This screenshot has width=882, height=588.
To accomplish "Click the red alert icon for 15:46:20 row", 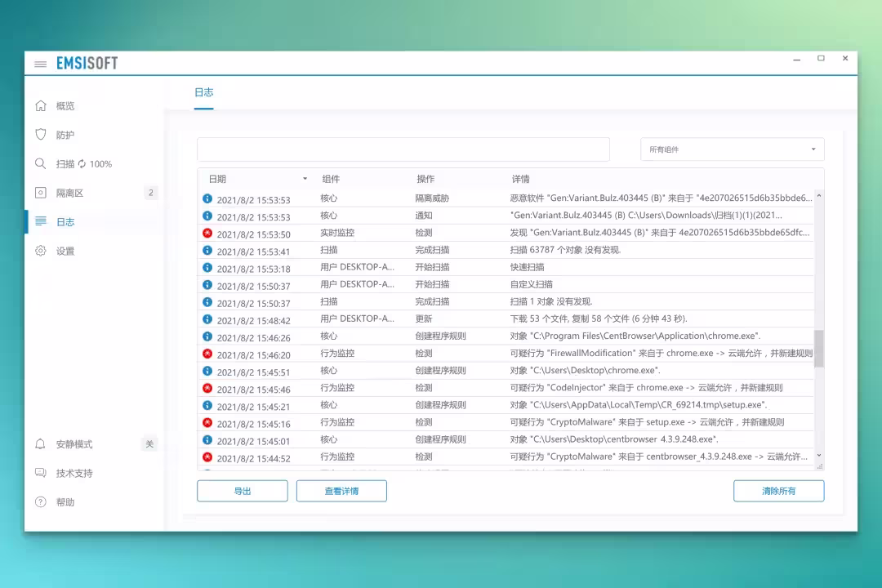I will 207,354.
